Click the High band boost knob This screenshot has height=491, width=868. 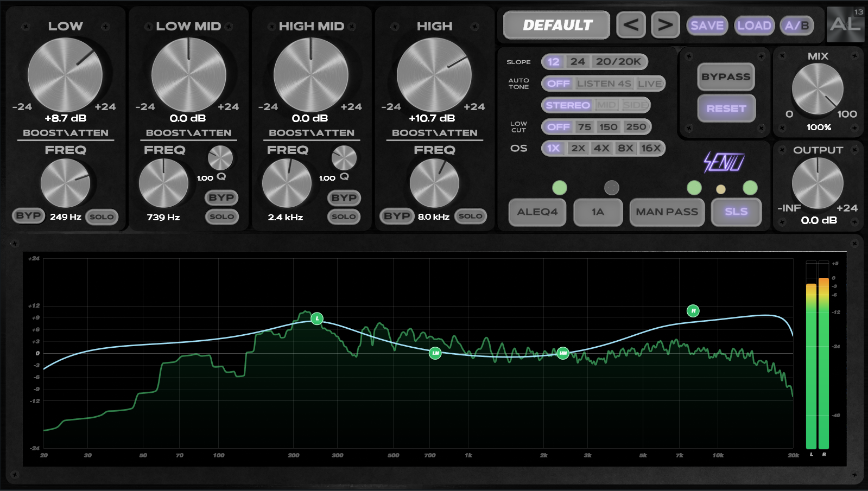click(x=434, y=75)
